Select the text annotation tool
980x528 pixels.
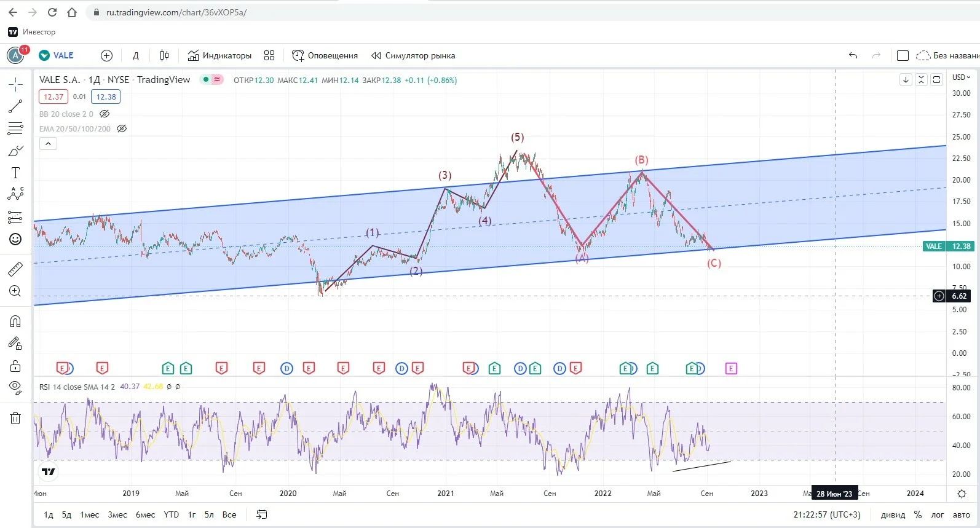(x=15, y=173)
